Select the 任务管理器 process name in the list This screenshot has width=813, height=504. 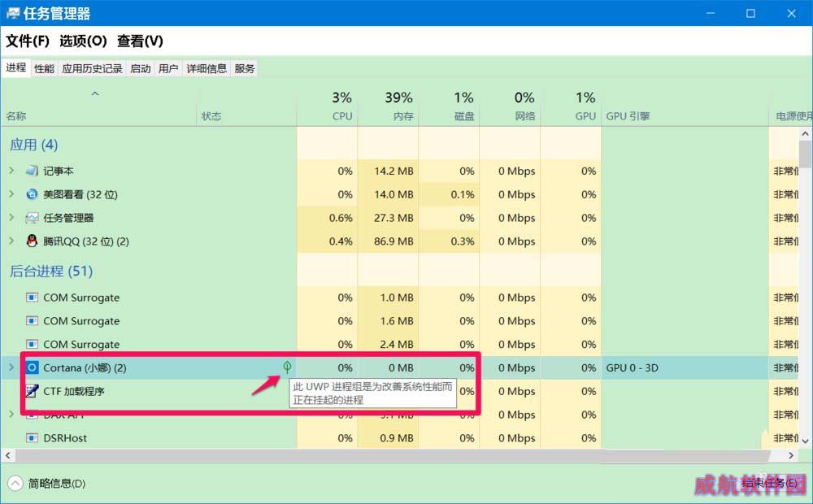click(x=68, y=218)
